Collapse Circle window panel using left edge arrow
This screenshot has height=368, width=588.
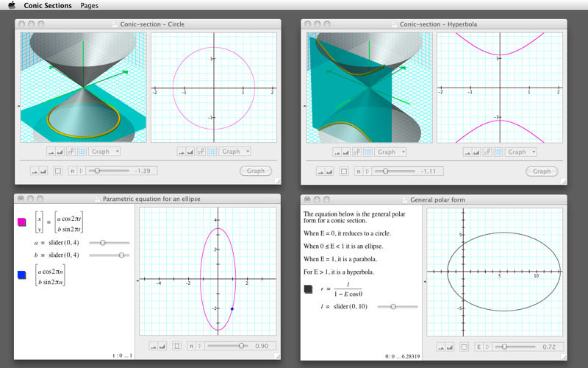click(18, 106)
